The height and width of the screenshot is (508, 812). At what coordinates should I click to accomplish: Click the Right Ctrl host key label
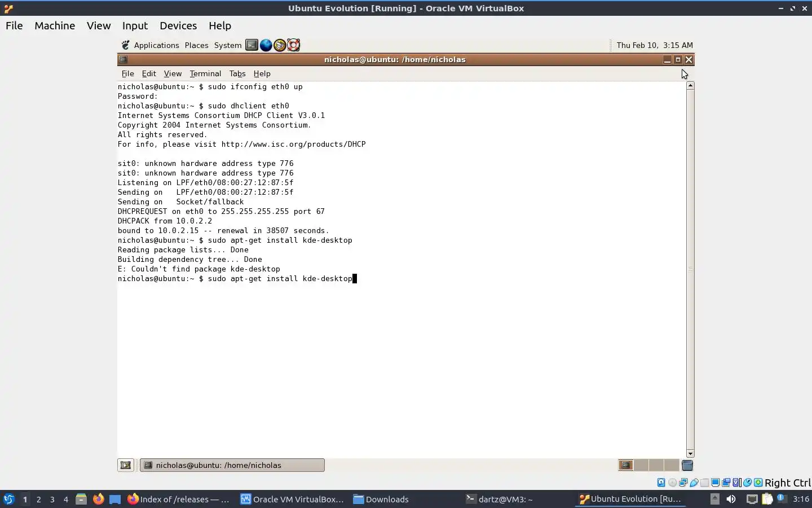pyautogui.click(x=787, y=483)
